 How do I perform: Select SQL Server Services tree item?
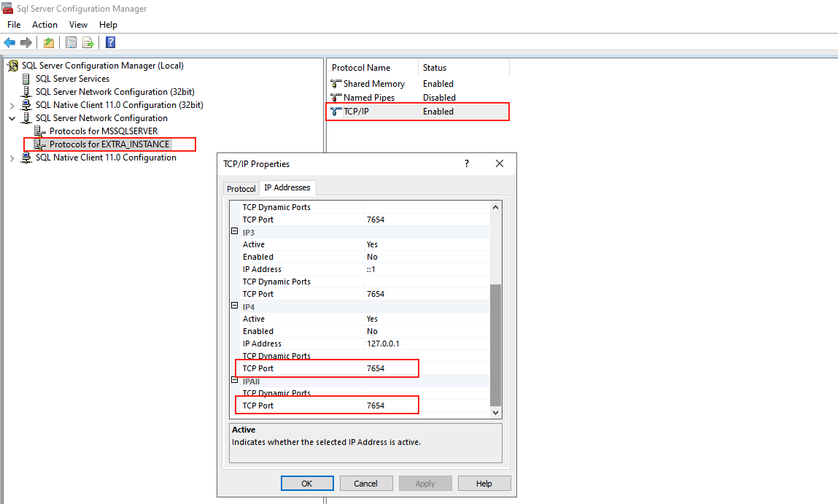click(x=72, y=79)
